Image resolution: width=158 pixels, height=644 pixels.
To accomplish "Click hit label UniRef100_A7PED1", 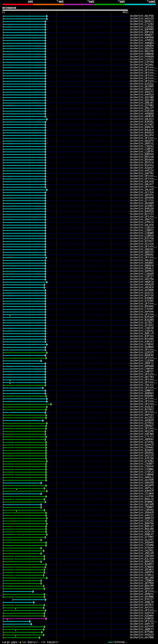I will [142, 40].
